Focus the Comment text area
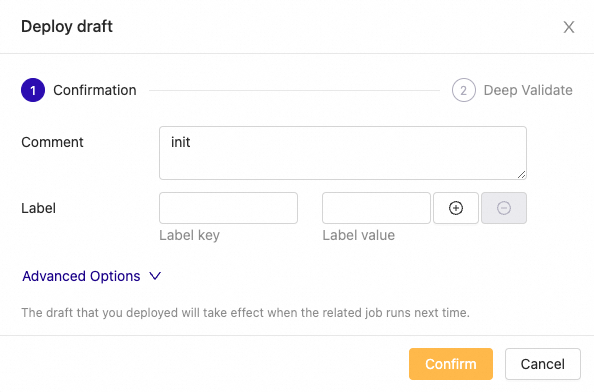This screenshot has width=594, height=392. coord(343,153)
